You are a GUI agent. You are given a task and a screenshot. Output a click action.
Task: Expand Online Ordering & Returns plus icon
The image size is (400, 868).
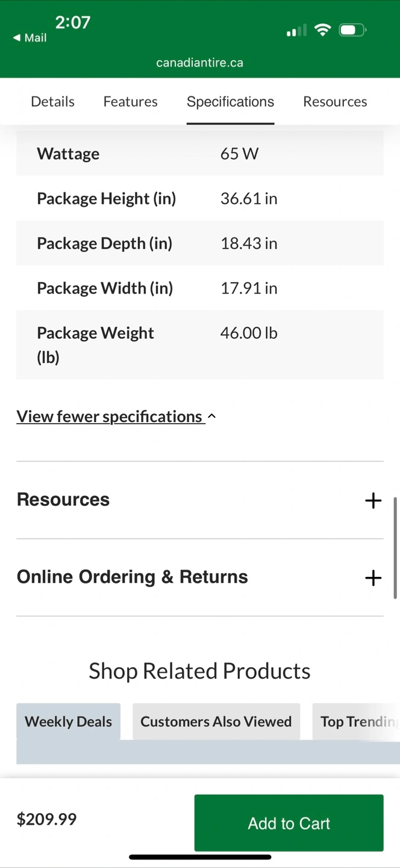pos(373,577)
